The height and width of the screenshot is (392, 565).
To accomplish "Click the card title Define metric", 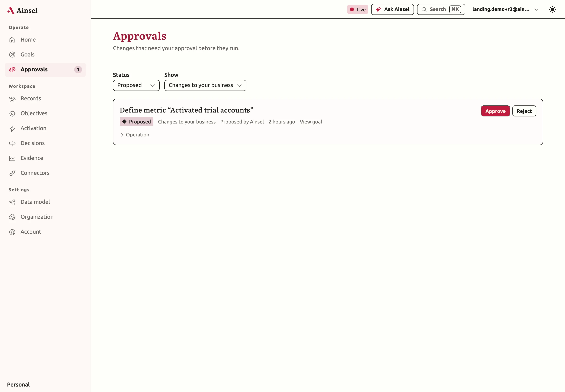I will point(186,110).
